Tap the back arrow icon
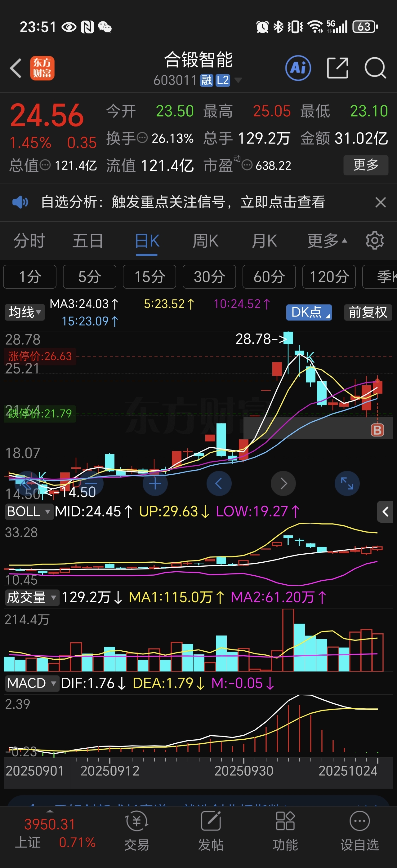 (16, 69)
